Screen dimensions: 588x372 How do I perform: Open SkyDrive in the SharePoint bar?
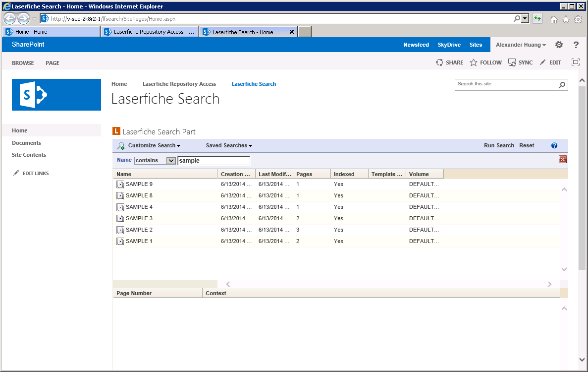pos(449,45)
